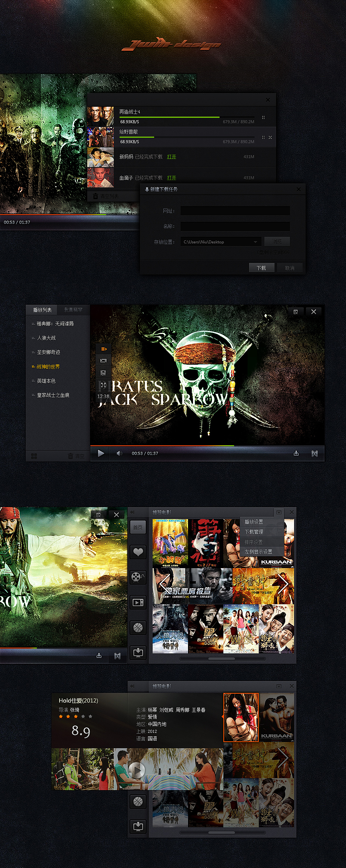Screen dimensions: 346x868
Task: Click the grid view icon under playlist
Action: point(34,456)
